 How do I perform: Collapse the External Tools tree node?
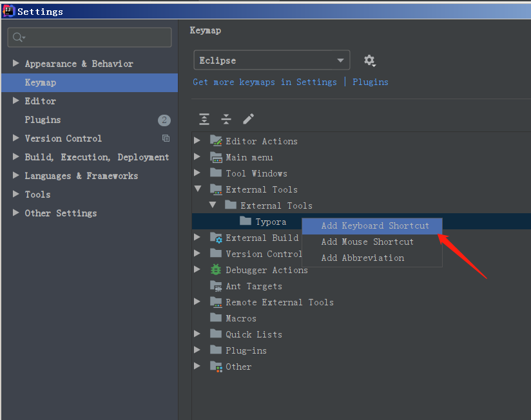198,189
